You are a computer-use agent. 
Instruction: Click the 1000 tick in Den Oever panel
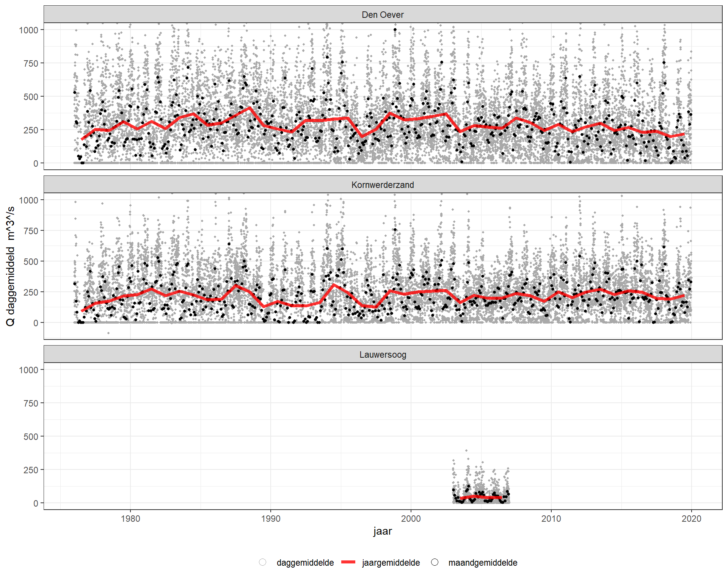click(x=29, y=30)
